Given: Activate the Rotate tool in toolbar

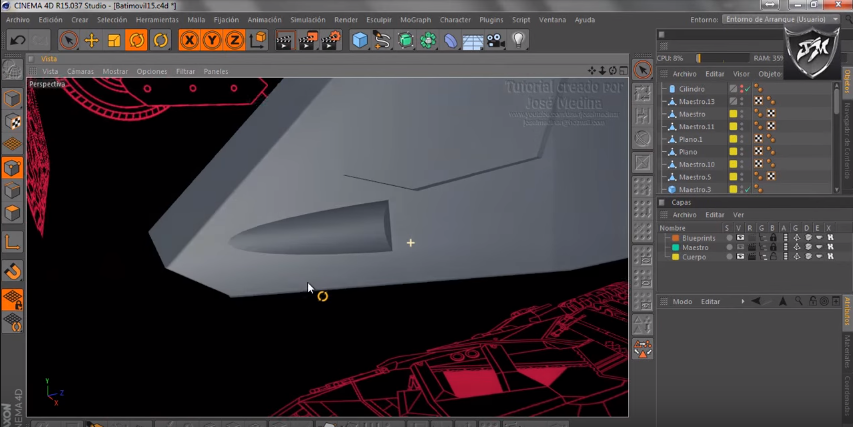Looking at the screenshot, I should coord(136,40).
